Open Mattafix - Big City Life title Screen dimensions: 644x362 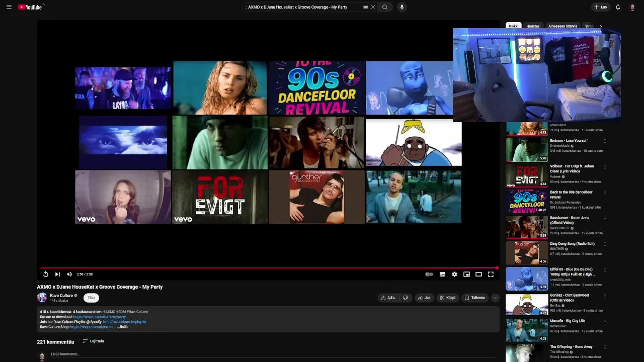(x=568, y=321)
